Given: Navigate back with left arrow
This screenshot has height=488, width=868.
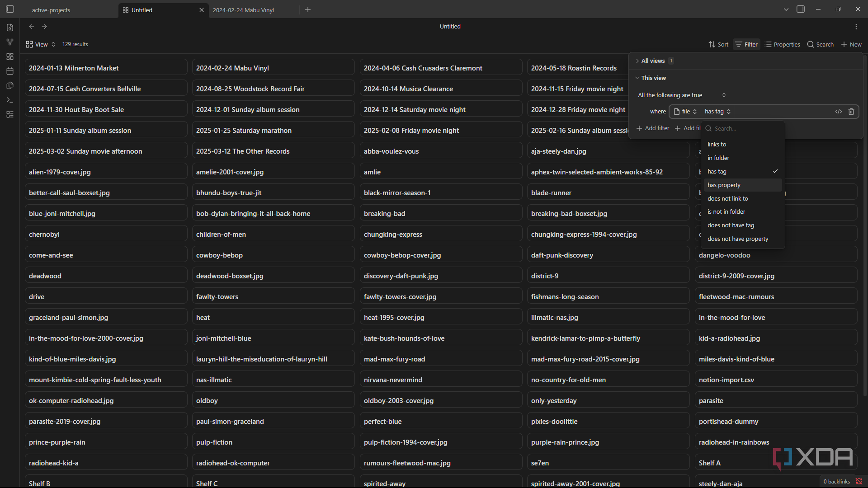Looking at the screenshot, I should [x=32, y=27].
